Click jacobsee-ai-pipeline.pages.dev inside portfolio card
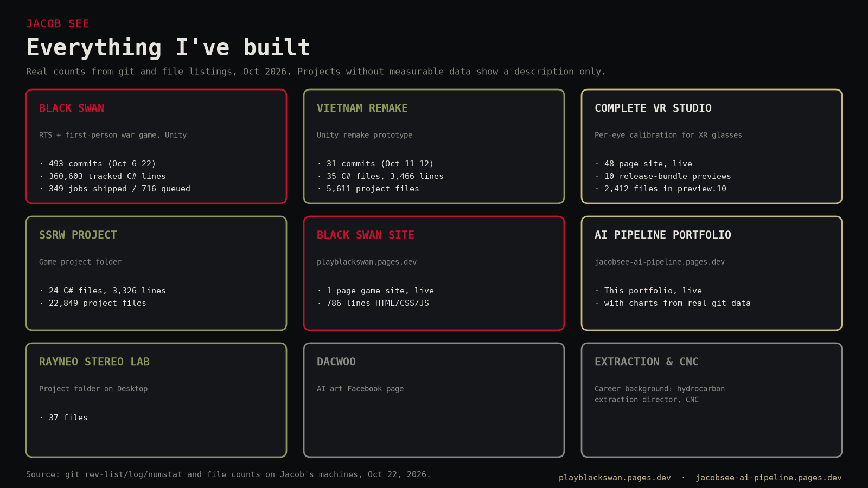The height and width of the screenshot is (488, 868). (x=660, y=262)
